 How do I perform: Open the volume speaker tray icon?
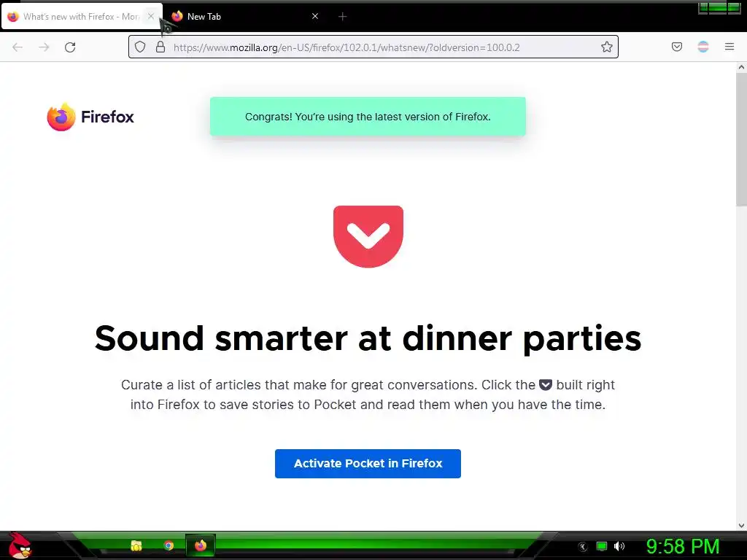[x=619, y=546]
